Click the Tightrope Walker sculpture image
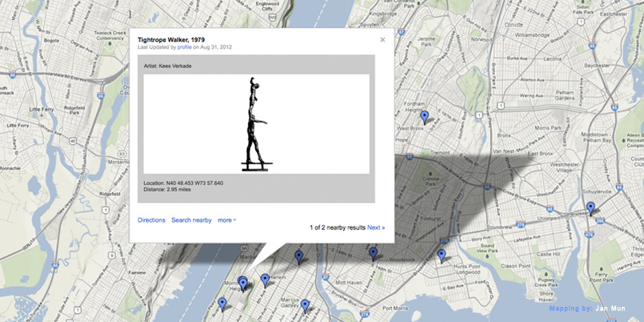The image size is (644, 322). pos(256,124)
